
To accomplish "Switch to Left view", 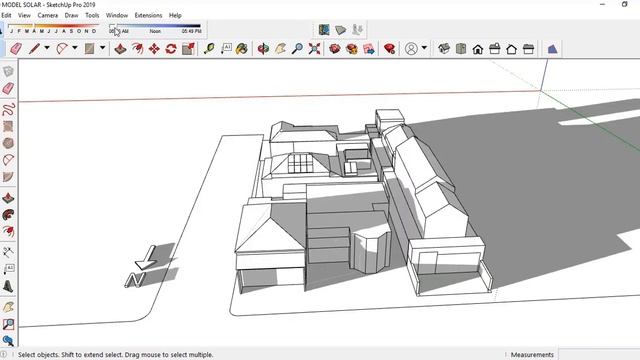I will pyautogui.click(x=529, y=49).
